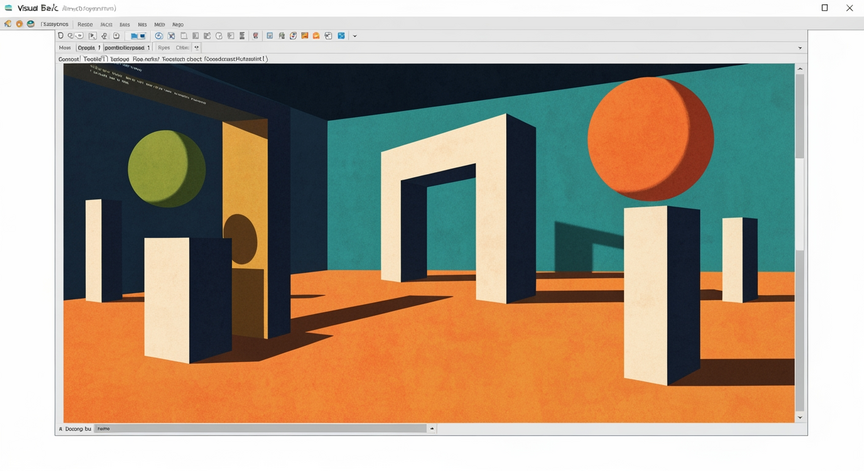Open the Bes menu
The height and width of the screenshot is (471, 864).
tap(125, 24)
